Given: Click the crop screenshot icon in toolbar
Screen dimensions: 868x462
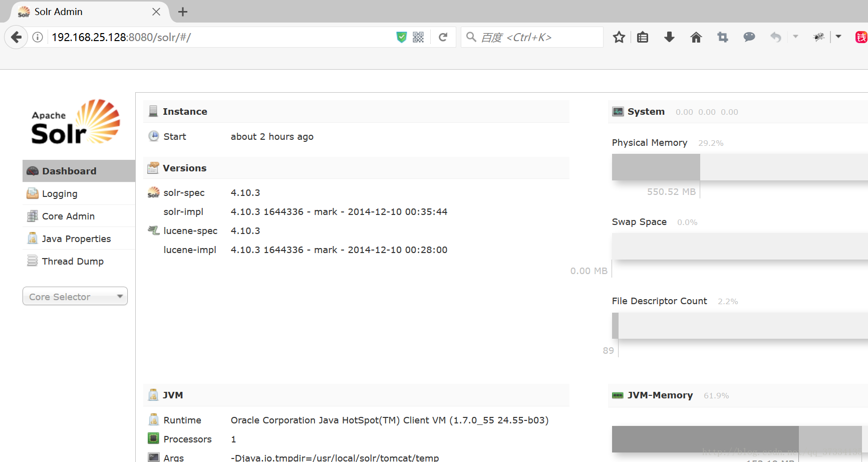Looking at the screenshot, I should tap(723, 37).
